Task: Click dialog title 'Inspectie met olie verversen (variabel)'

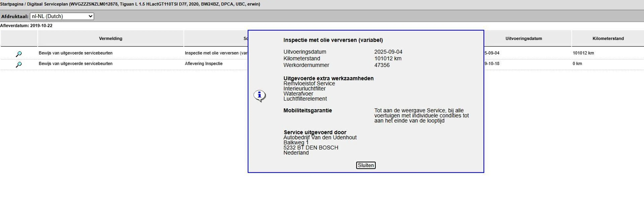Action: (333, 40)
